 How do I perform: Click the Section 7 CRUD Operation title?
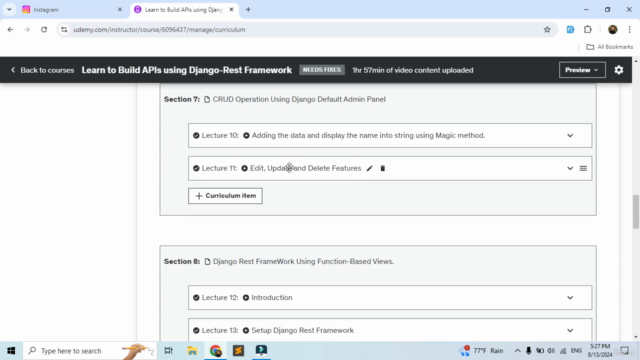click(x=299, y=99)
